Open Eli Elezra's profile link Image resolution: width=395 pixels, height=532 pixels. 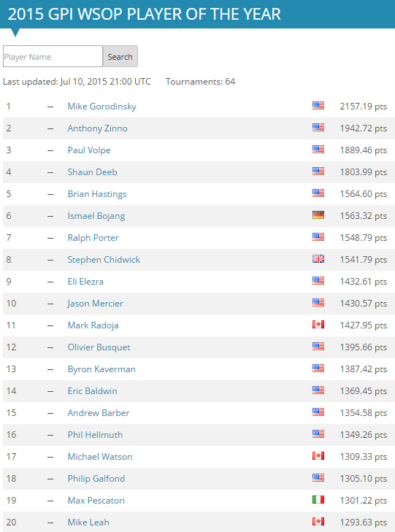pyautogui.click(x=85, y=282)
